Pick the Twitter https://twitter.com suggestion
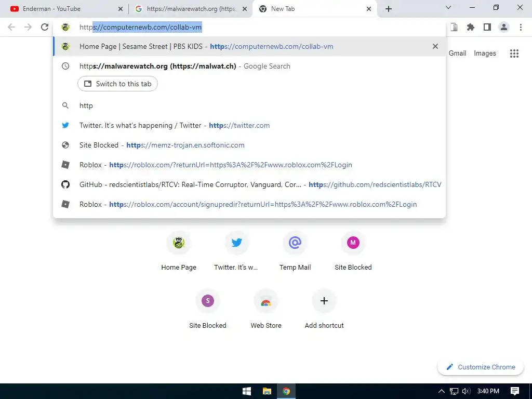The width and height of the screenshot is (532, 399). pos(249,125)
